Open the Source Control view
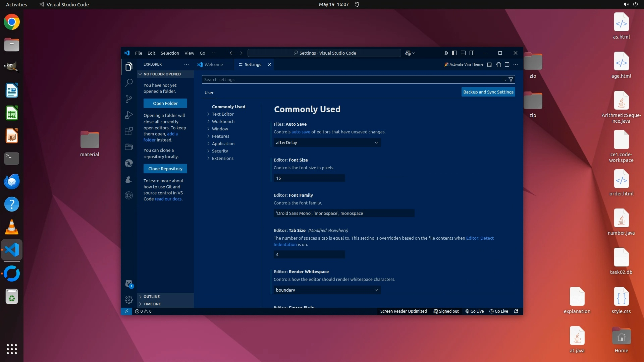 pyautogui.click(x=129, y=99)
